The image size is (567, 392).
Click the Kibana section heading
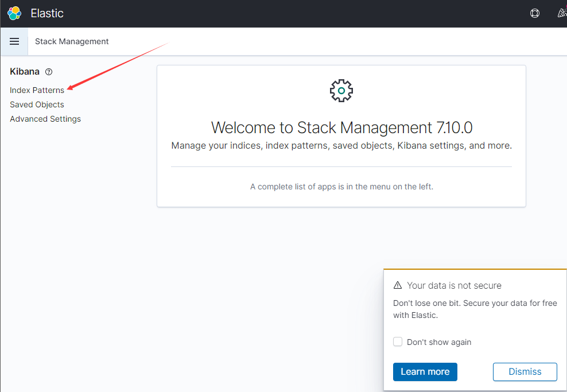point(25,72)
